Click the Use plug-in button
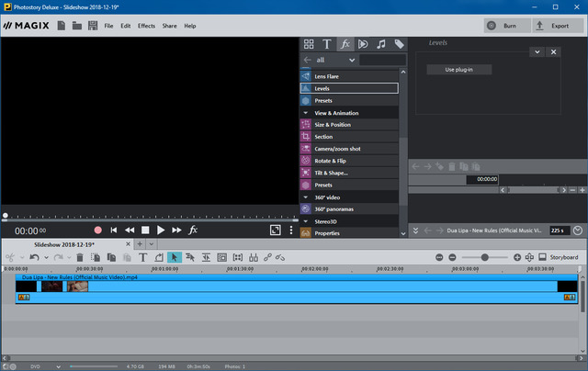 click(x=459, y=70)
